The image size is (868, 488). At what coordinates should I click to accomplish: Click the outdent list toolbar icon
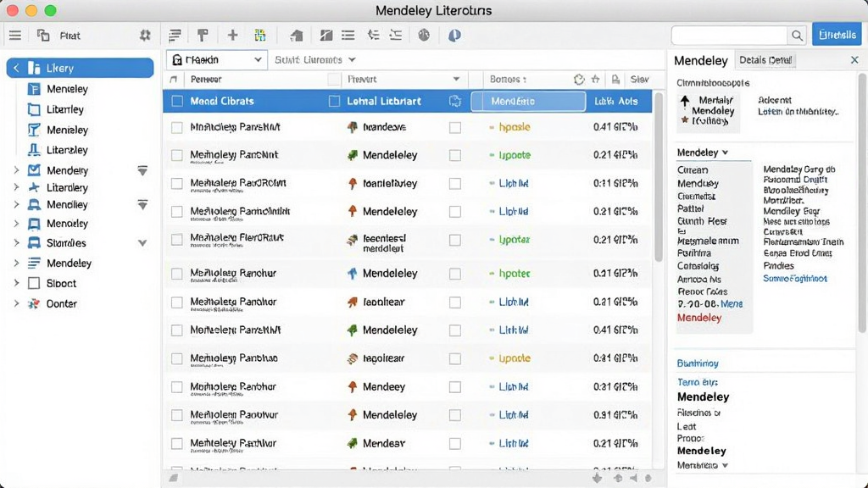(396, 36)
